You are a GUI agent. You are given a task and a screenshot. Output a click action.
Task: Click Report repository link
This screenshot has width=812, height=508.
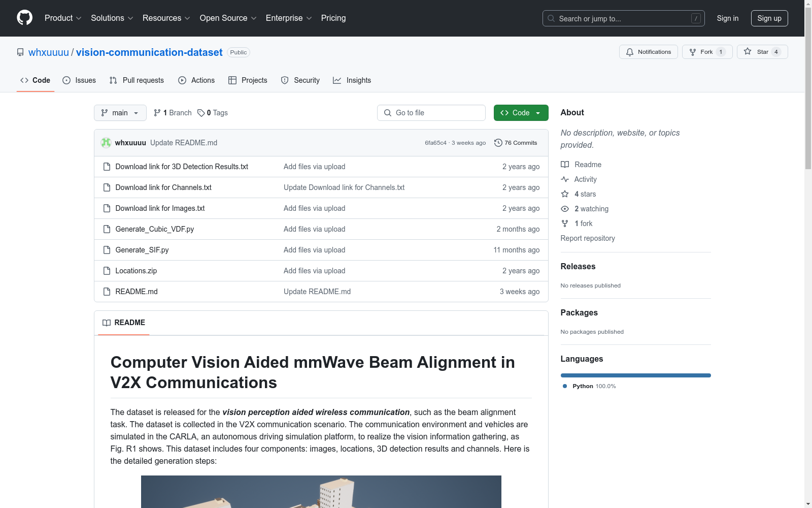point(588,238)
